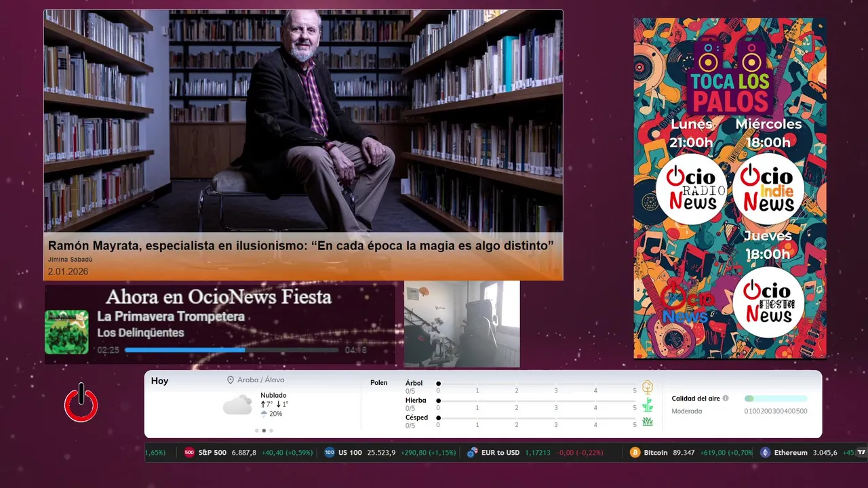Click the US 100 ticker name
This screenshot has height=488, width=868.
pos(350,452)
